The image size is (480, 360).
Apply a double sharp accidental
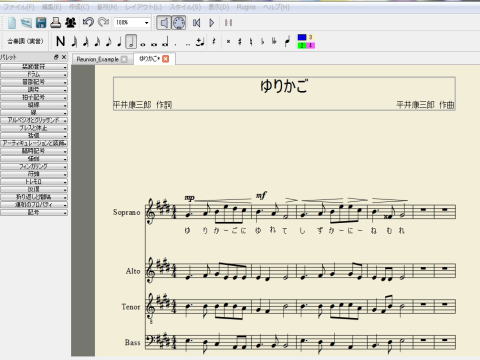click(x=228, y=42)
